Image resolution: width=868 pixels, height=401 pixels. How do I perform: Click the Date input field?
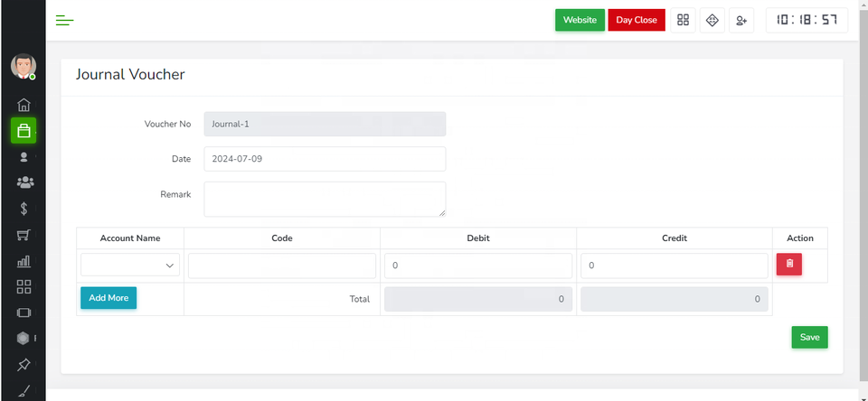click(x=325, y=159)
